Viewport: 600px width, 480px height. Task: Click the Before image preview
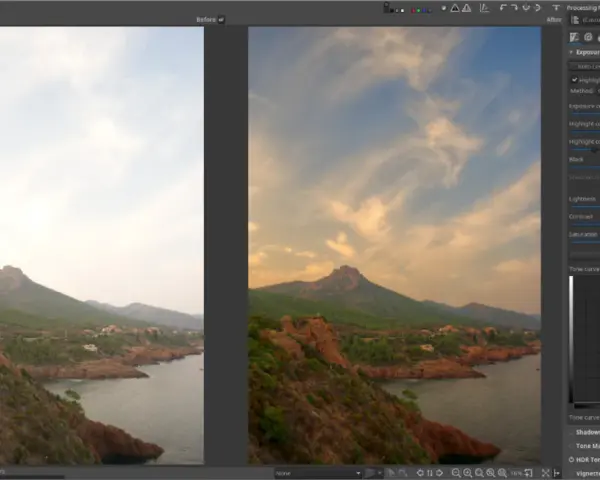(102, 245)
